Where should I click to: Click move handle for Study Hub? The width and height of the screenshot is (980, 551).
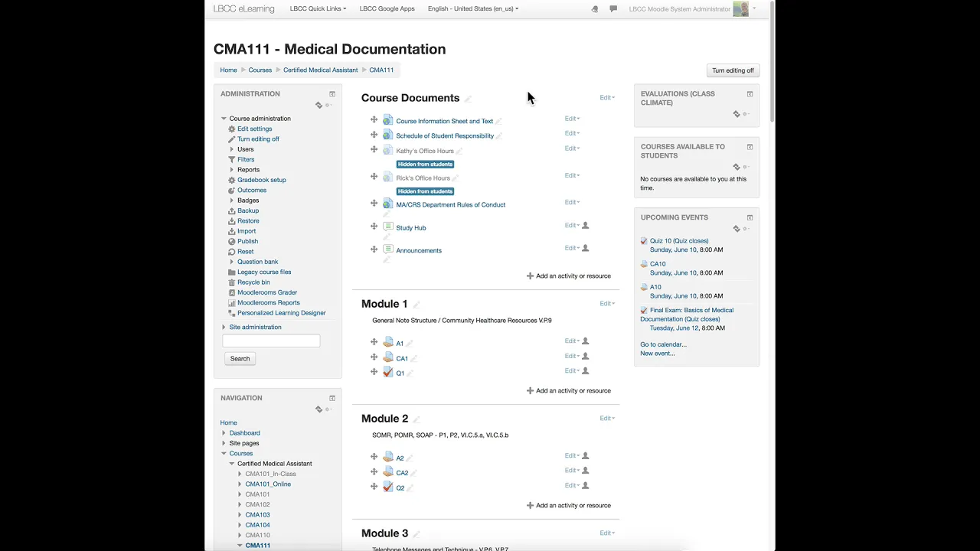point(374,227)
